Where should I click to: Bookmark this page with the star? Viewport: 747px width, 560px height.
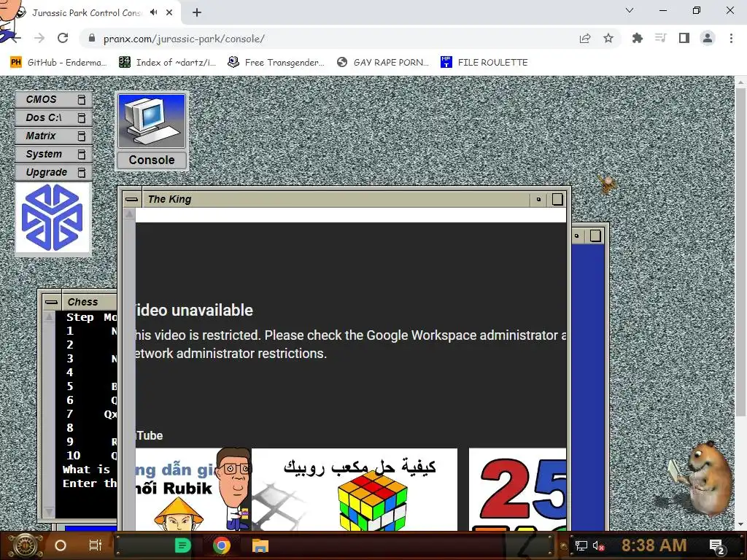608,39
